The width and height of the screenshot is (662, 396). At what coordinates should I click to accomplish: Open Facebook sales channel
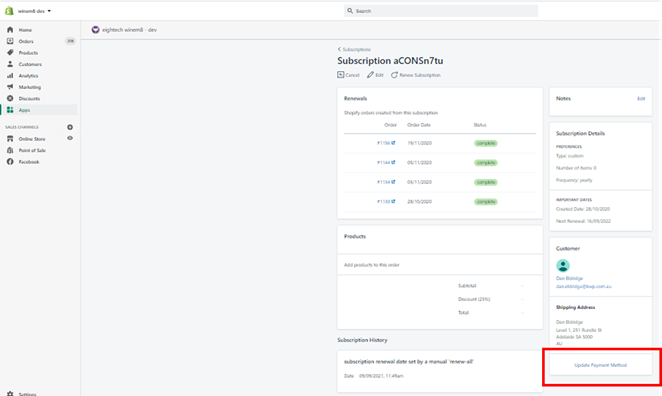[29, 162]
